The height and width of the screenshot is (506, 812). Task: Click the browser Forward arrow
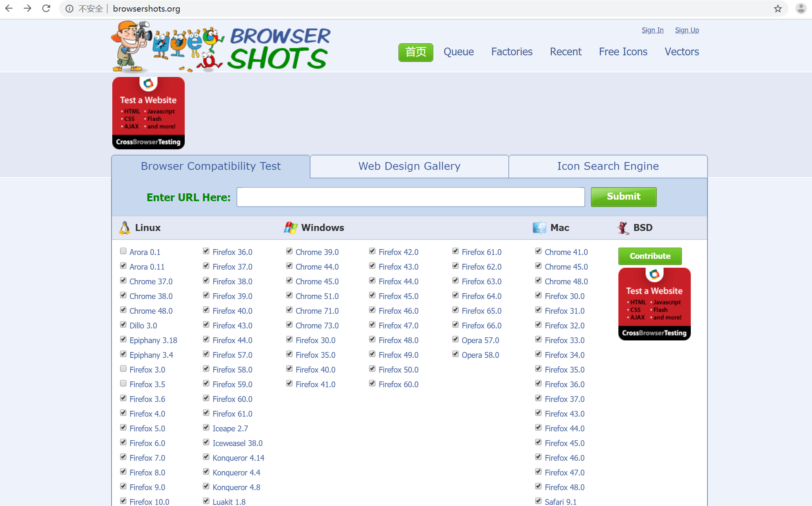(x=27, y=9)
